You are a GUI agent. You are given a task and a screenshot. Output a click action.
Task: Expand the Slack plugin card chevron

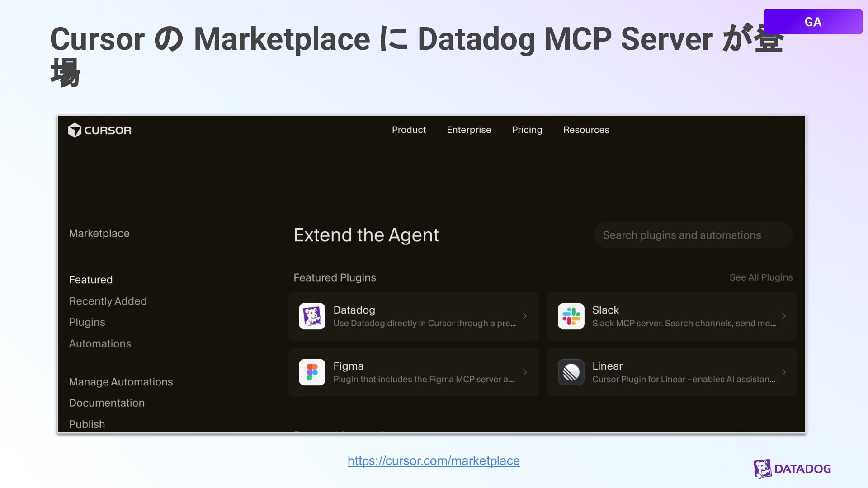pyautogui.click(x=783, y=316)
